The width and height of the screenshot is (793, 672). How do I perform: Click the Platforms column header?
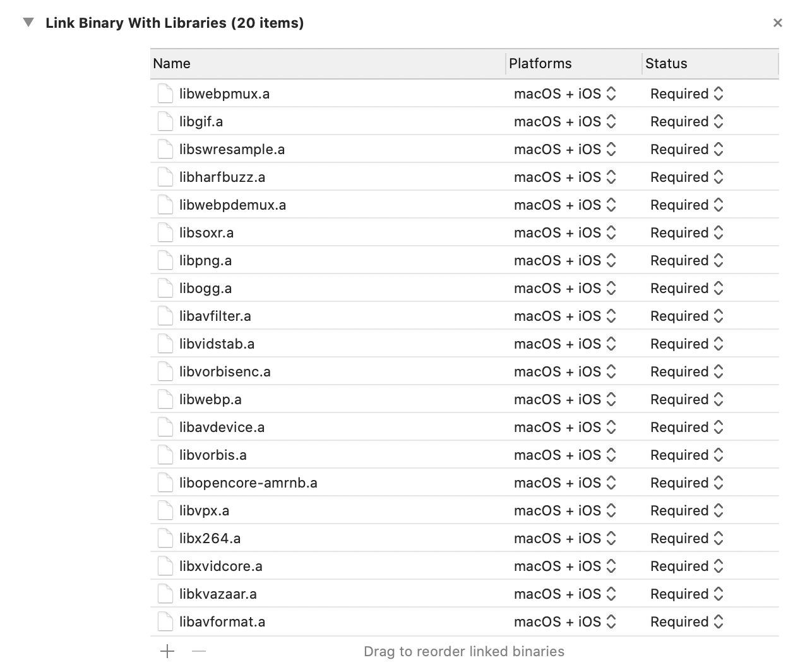[x=540, y=63]
